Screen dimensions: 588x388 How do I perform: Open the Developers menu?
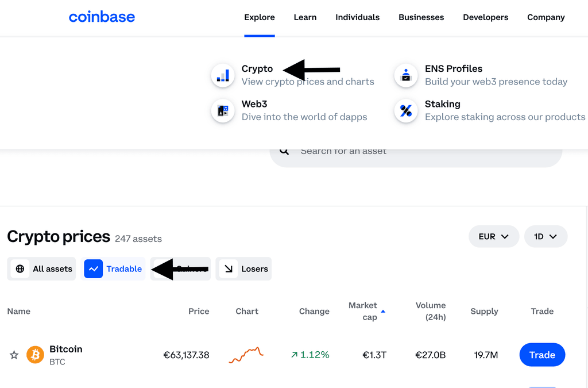tap(485, 17)
